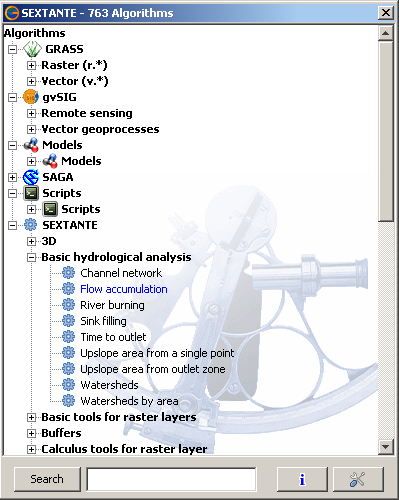Click the SAGA provider icon

point(31,177)
